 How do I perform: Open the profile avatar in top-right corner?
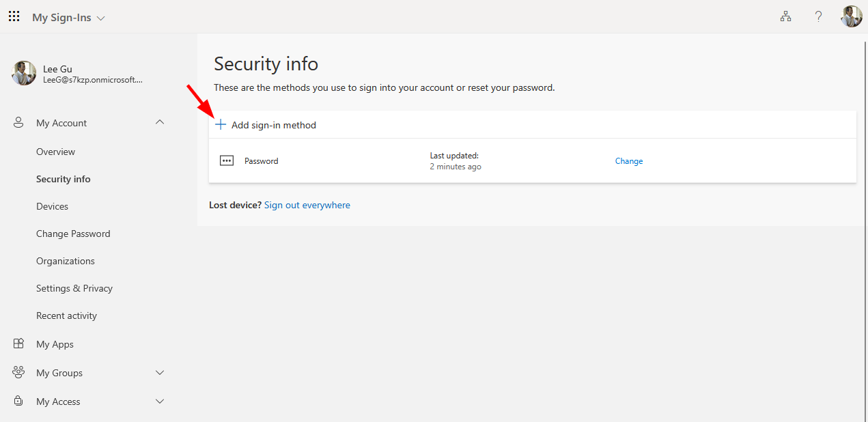click(852, 17)
